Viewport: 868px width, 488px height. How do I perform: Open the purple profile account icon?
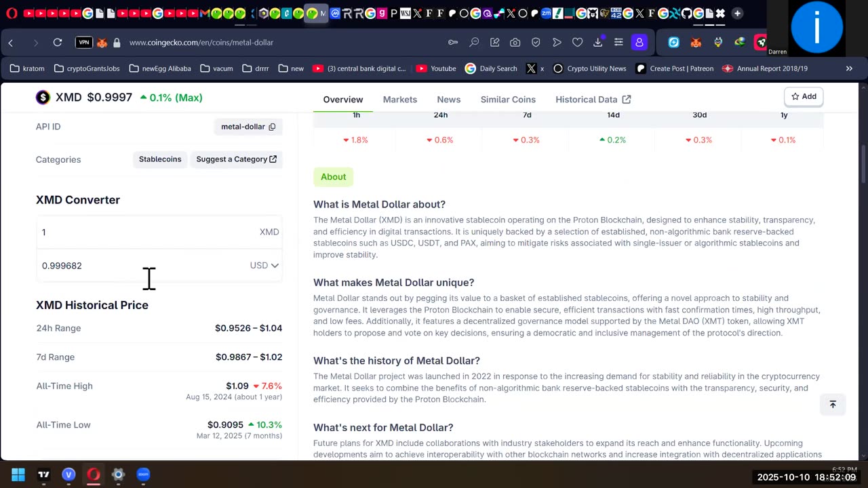pyautogui.click(x=639, y=43)
